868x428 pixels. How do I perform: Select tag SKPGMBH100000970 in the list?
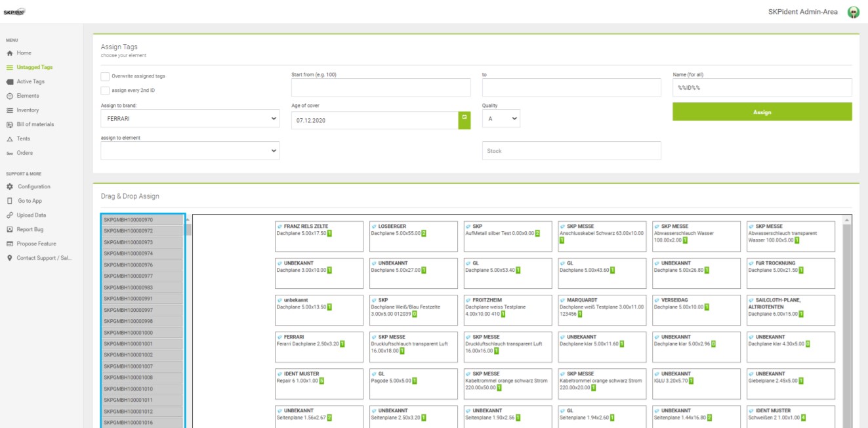coord(142,220)
